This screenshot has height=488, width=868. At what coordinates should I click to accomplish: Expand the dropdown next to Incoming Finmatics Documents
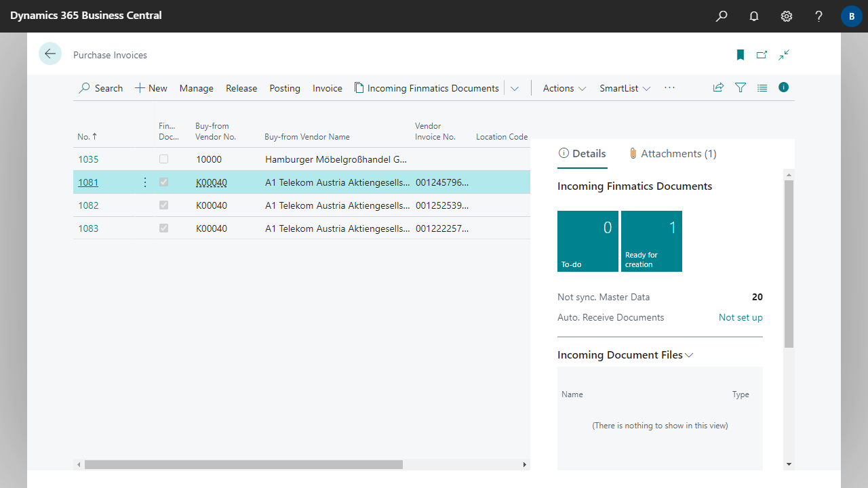[x=515, y=88]
